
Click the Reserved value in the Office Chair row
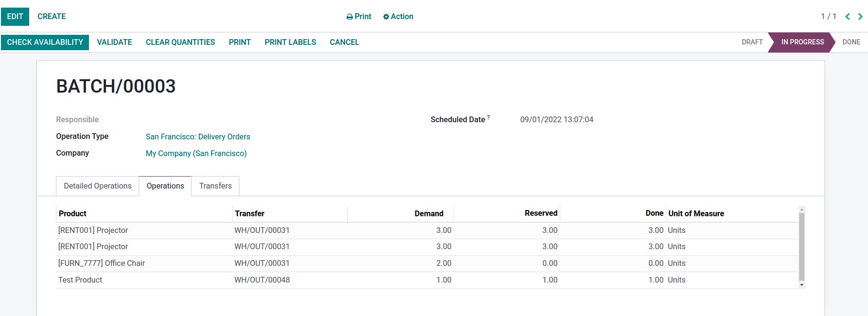(x=550, y=263)
